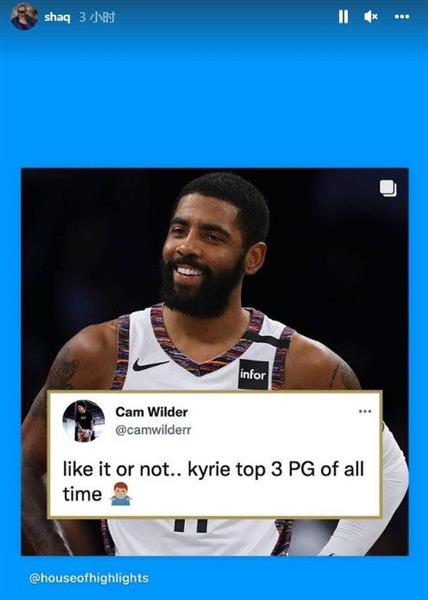
Task: Select the Cam Wilder display name
Action: click(151, 412)
